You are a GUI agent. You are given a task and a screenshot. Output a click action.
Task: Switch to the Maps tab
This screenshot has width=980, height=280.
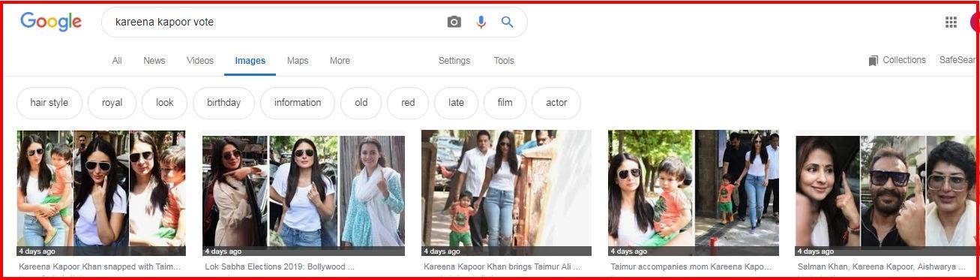[x=298, y=61]
